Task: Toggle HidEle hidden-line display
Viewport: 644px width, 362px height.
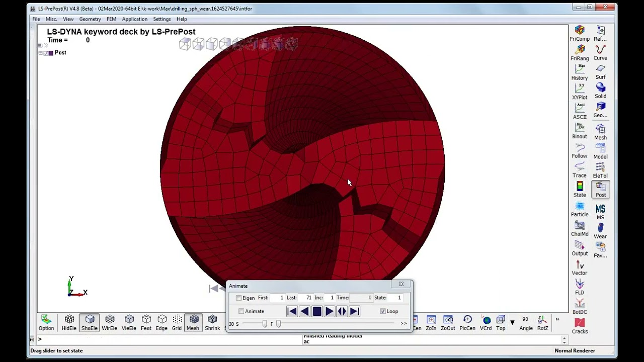Action: point(69,323)
